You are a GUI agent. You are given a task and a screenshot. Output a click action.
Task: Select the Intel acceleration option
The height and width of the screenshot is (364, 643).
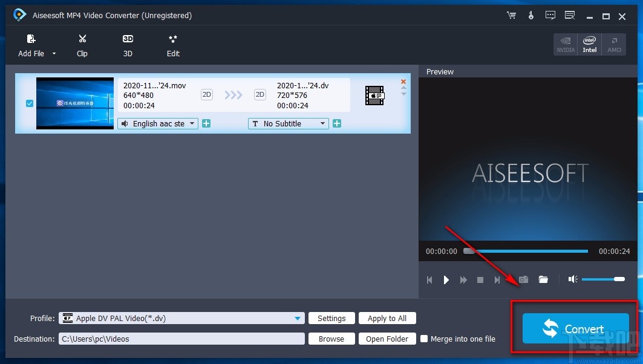pos(589,44)
